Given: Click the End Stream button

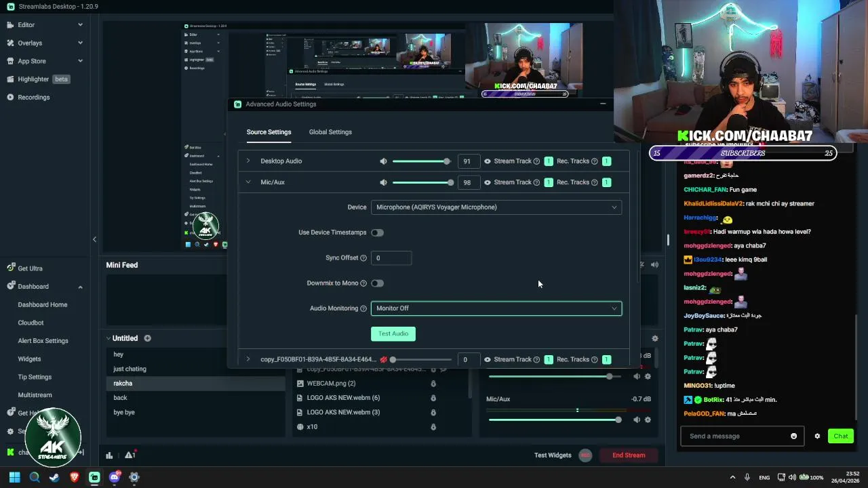Looking at the screenshot, I should click(x=629, y=455).
